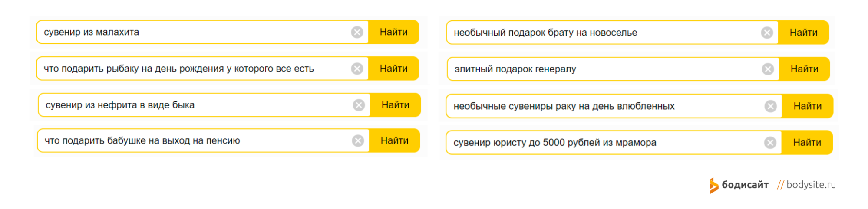Click Найти next to 'сувенир юристу'
This screenshot has width=868, height=209.
[807, 143]
